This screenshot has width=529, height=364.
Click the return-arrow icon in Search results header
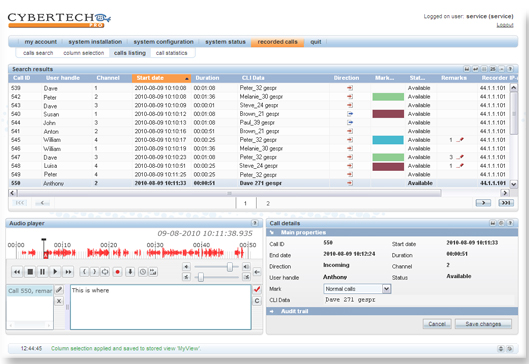pyautogui.click(x=476, y=69)
